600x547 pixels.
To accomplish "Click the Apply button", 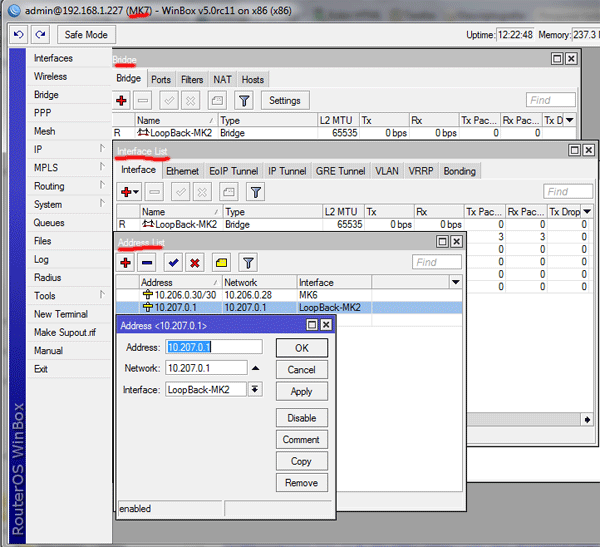I will (x=301, y=392).
